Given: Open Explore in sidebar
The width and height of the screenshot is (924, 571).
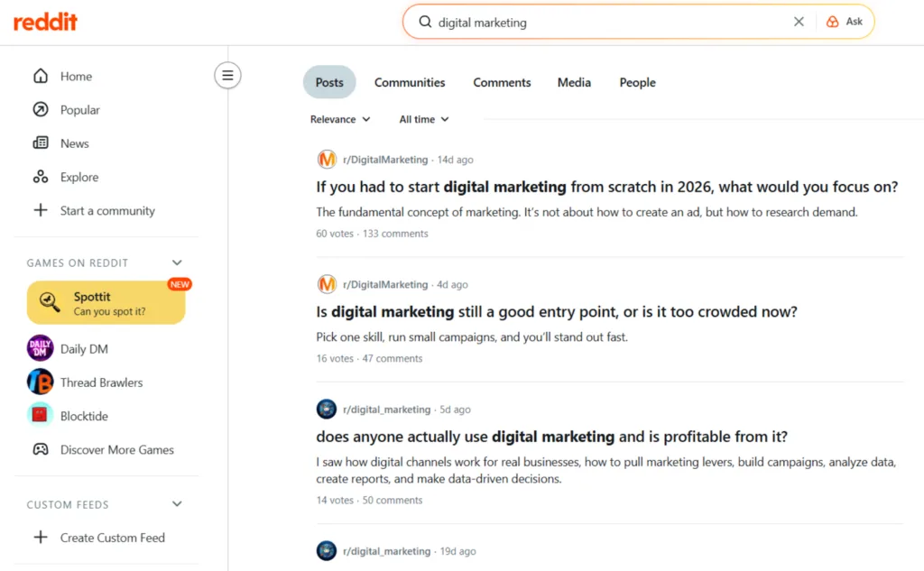Looking at the screenshot, I should (79, 177).
